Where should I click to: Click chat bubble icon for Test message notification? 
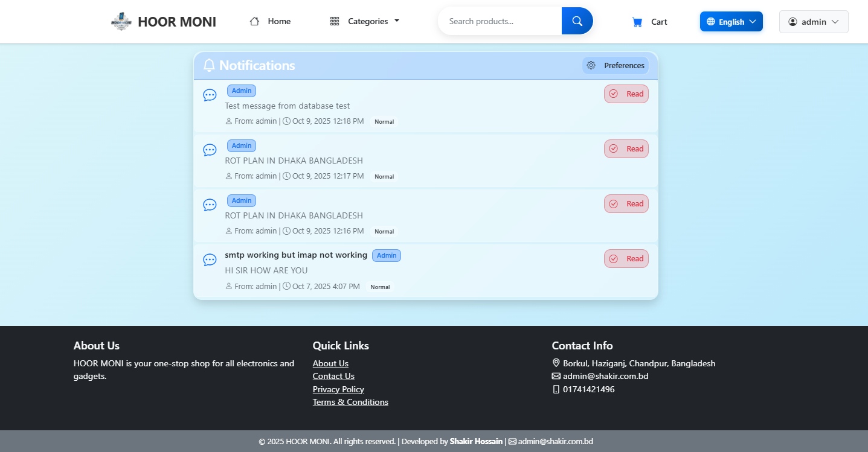point(210,95)
